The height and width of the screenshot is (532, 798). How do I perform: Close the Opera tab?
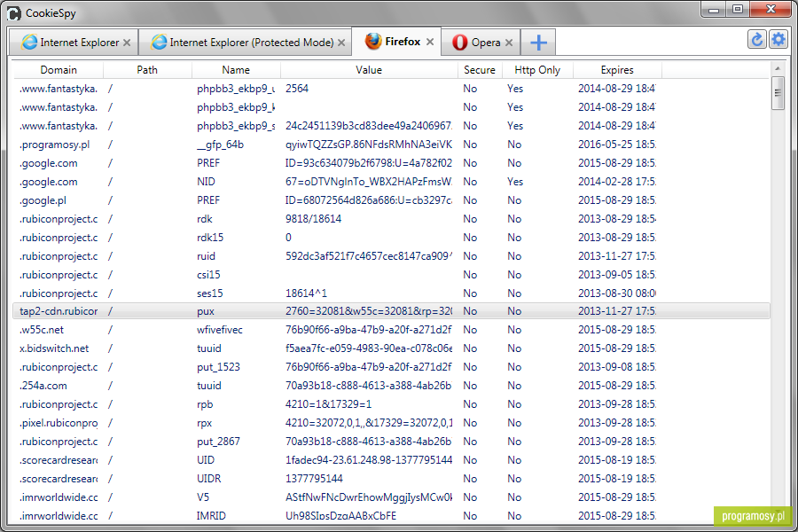point(509,43)
